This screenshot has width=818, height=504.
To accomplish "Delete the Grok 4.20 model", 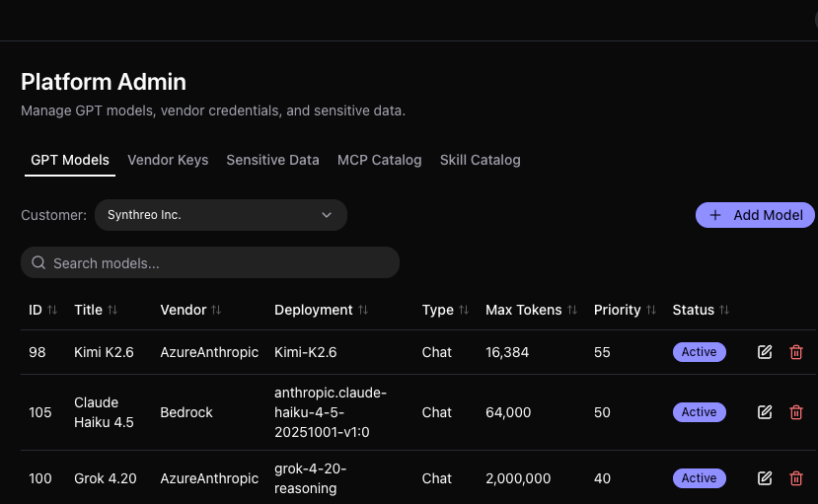I will click(796, 478).
